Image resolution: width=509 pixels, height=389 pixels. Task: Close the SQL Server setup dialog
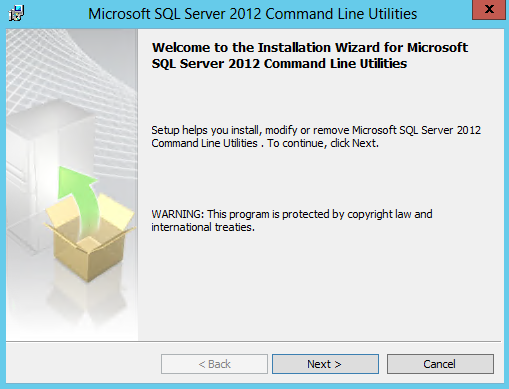coord(489,10)
